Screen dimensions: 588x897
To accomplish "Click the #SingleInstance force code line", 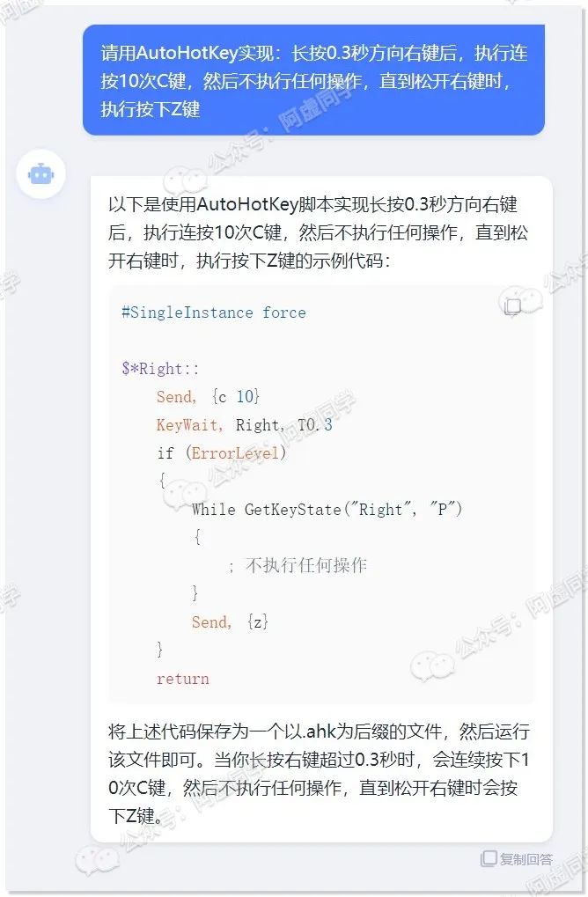I will pyautogui.click(x=214, y=312).
